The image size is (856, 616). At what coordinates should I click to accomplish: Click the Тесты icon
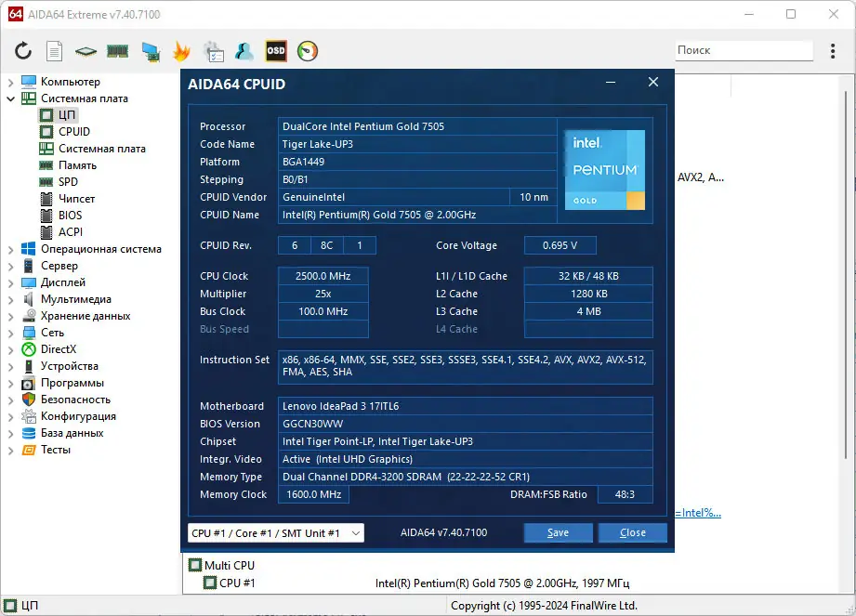[x=29, y=450]
